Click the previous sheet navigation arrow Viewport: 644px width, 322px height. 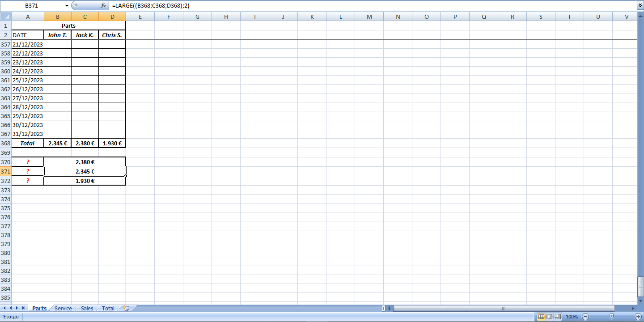[10, 308]
